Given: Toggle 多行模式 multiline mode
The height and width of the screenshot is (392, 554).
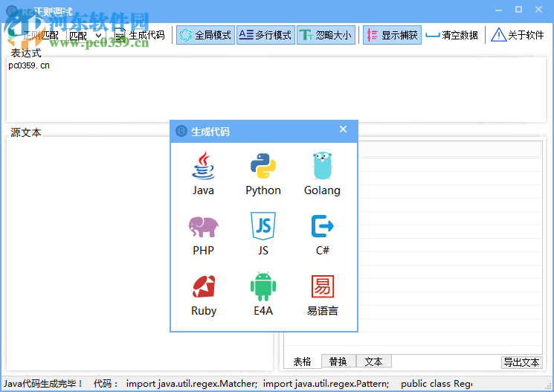Looking at the screenshot, I should click(x=265, y=35).
